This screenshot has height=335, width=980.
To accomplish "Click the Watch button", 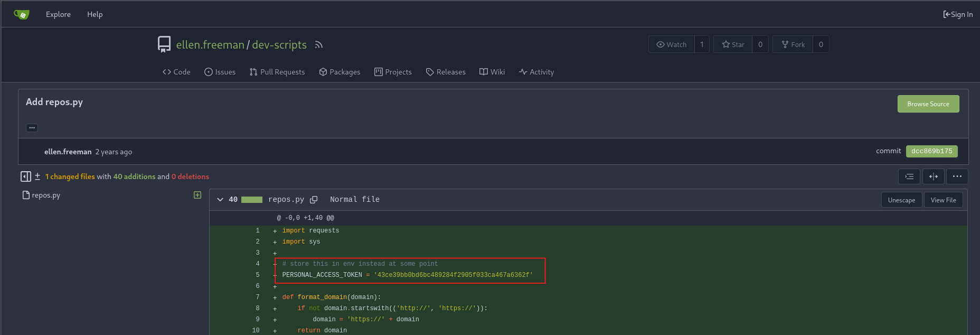I will pyautogui.click(x=671, y=44).
